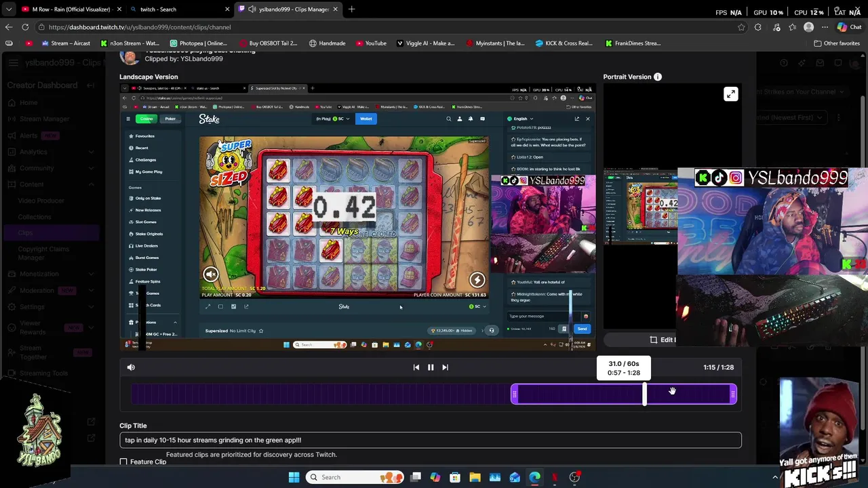Image resolution: width=868 pixels, height=488 pixels.
Task: Expand the Portrait Version preview
Action: tap(730, 94)
